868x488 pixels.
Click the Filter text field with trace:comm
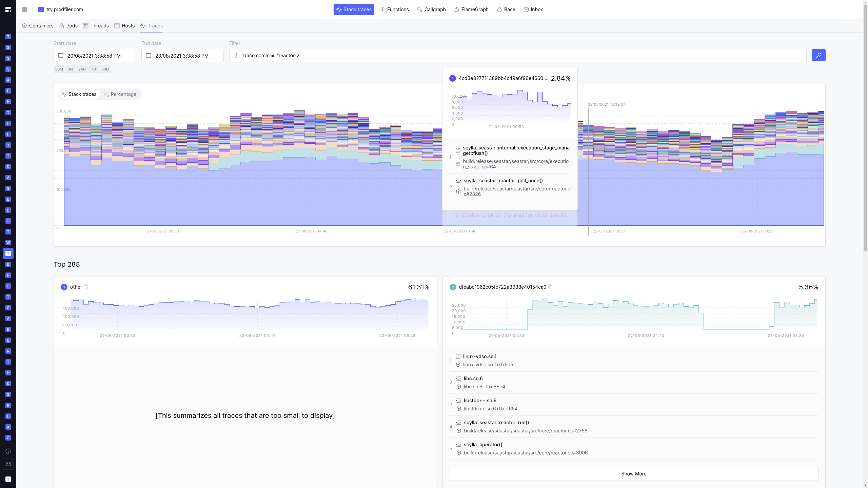[x=518, y=56]
